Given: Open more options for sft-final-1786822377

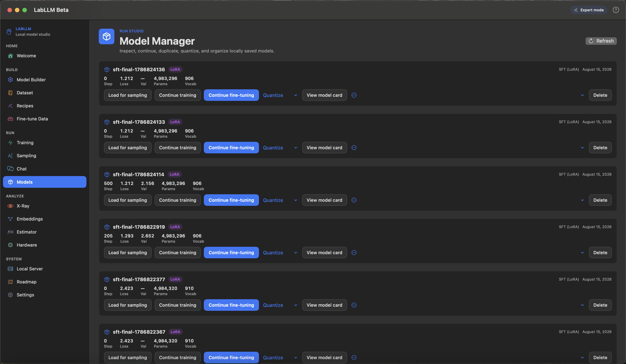Looking at the screenshot, I should tap(354, 305).
